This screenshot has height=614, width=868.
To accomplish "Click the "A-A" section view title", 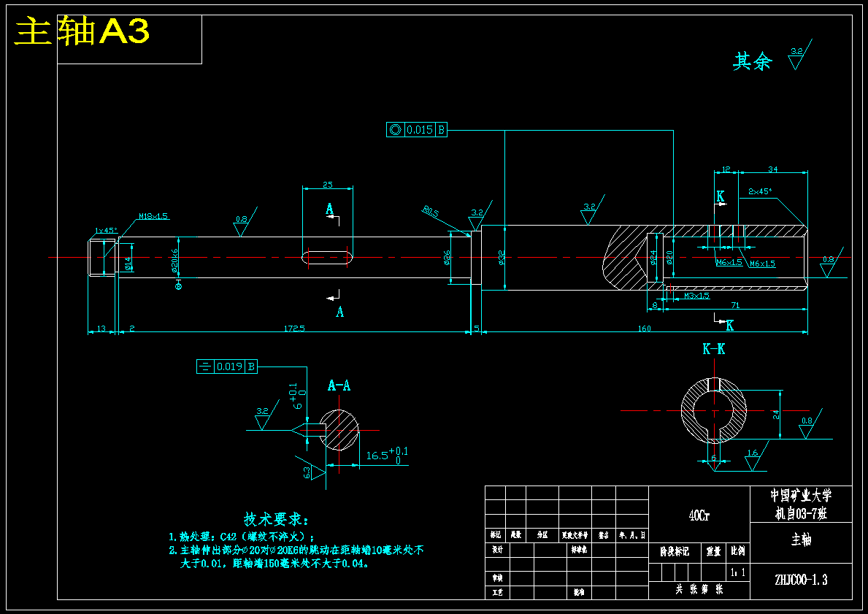I will [x=339, y=385].
